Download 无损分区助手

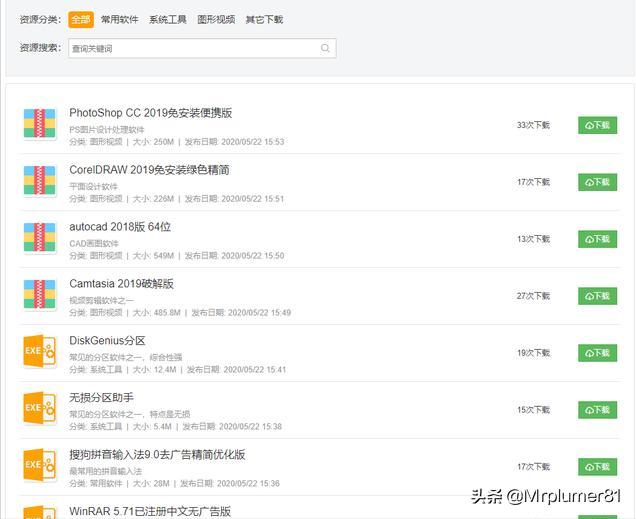click(x=597, y=410)
